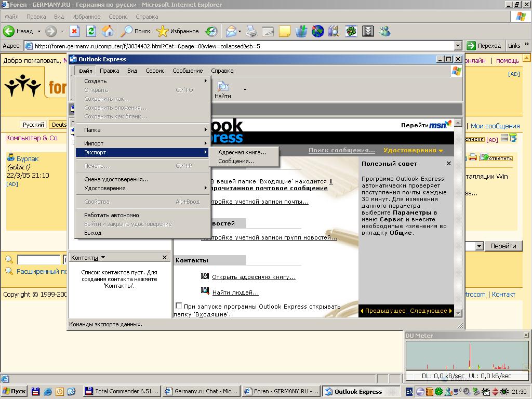Open the dropdown arrow after Найти in Outlook toolbar

click(x=245, y=90)
